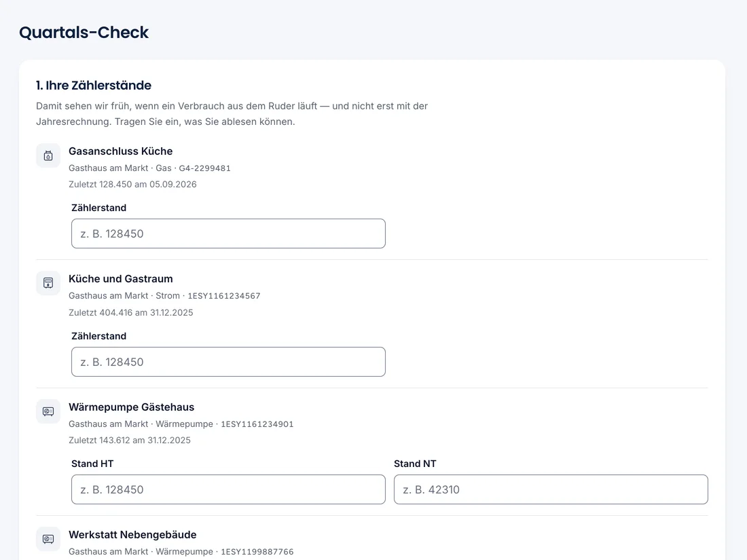Select the meter number 1ESY1199887766
747x560 pixels.
tap(257, 551)
